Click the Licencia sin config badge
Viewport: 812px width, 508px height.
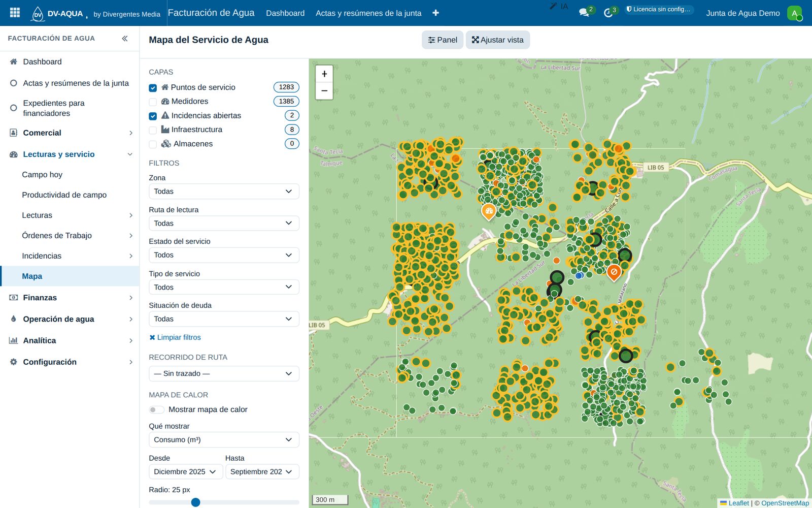pos(659,10)
